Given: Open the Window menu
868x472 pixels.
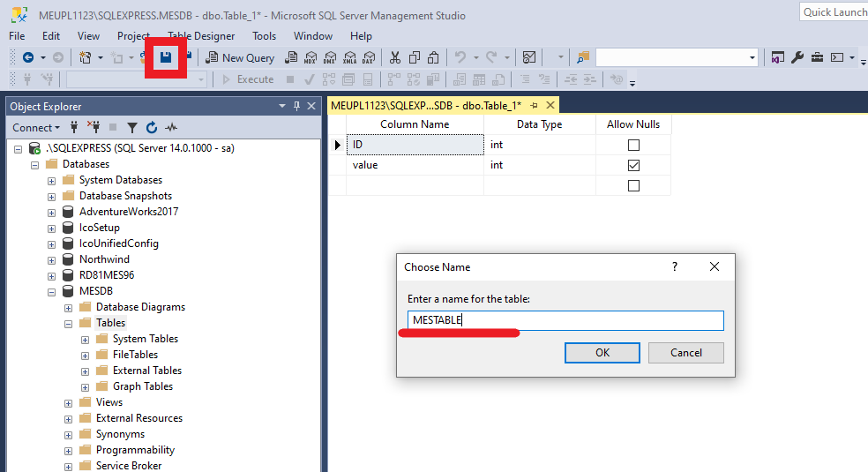Looking at the screenshot, I should click(313, 36).
